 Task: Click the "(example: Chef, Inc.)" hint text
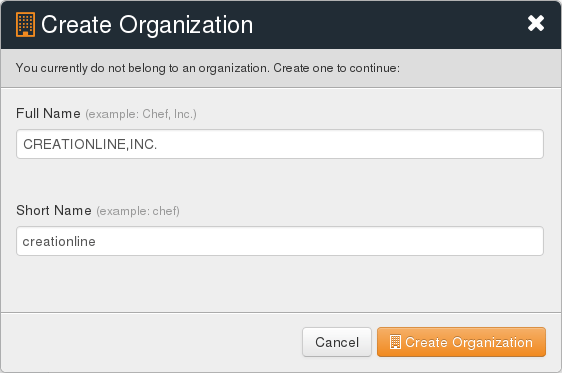click(x=141, y=114)
